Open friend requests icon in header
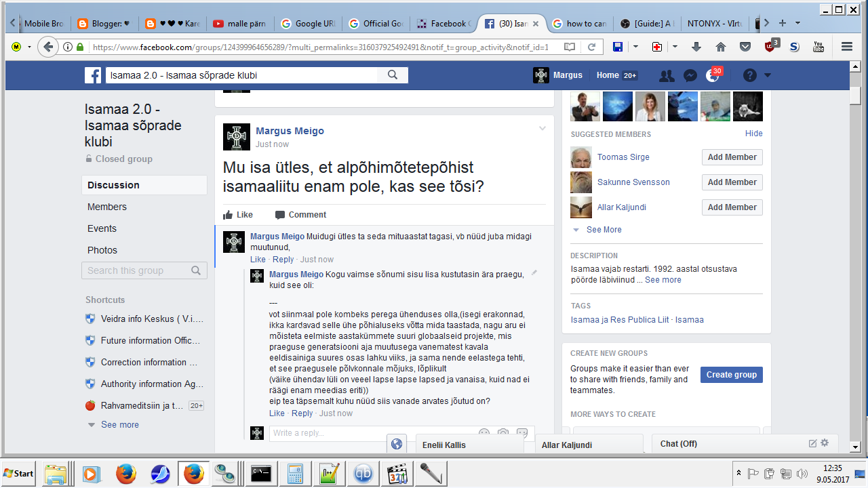 [x=667, y=76]
